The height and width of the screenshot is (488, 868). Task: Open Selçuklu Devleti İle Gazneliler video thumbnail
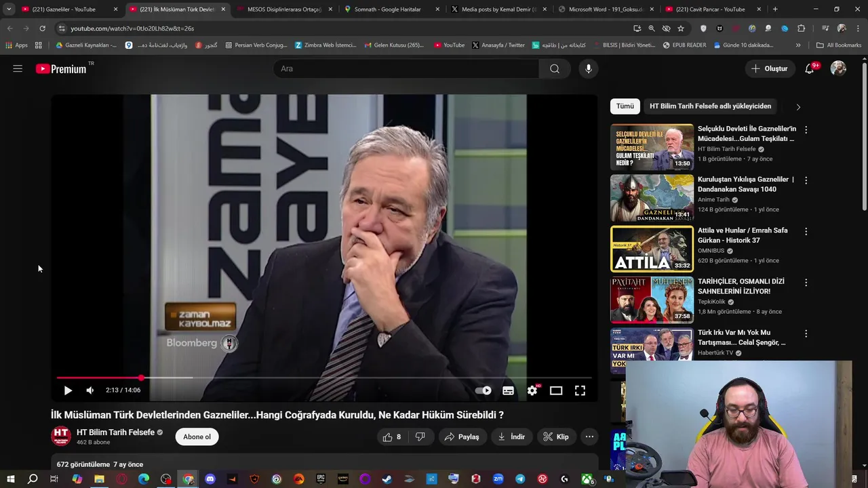[652, 146]
